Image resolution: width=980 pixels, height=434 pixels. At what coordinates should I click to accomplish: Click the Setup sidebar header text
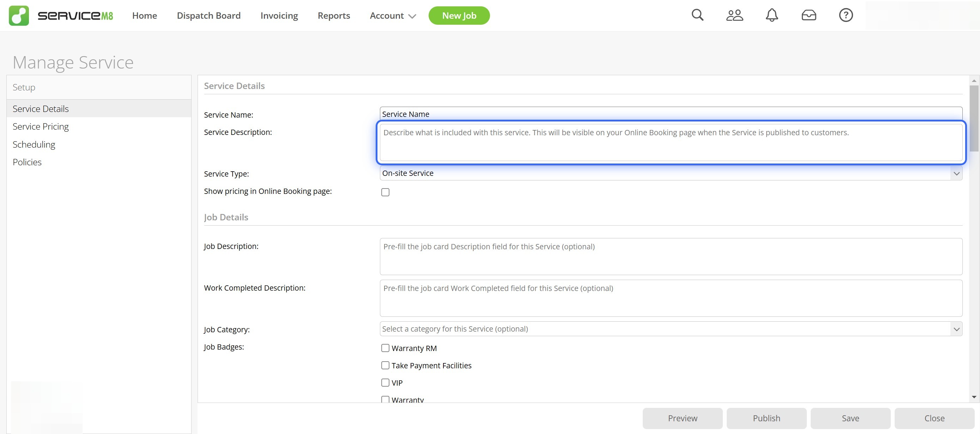[x=24, y=87]
